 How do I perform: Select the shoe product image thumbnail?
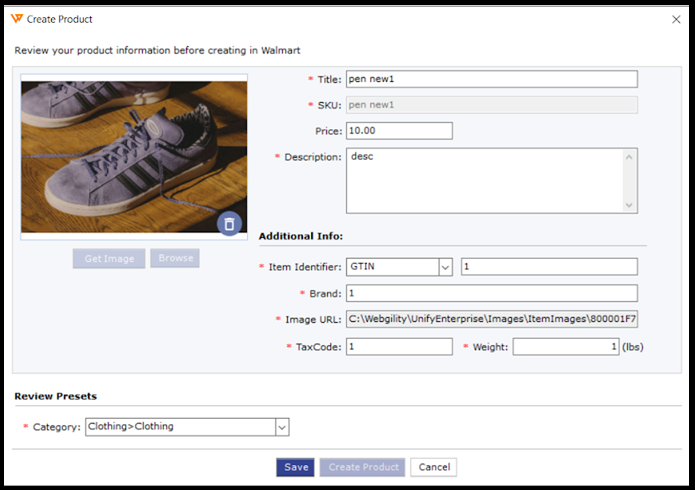tap(133, 155)
